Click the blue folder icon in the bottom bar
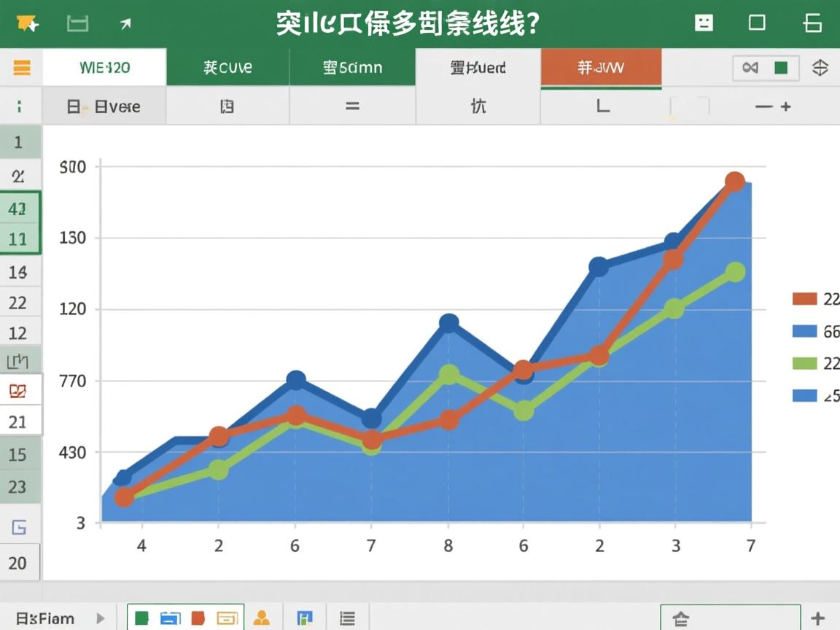840x630 pixels. point(171,618)
